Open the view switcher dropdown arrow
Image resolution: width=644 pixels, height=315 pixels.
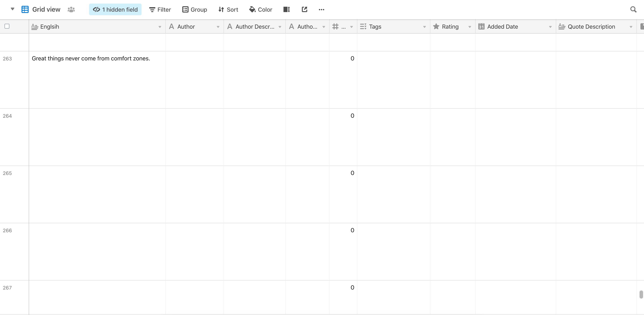[x=13, y=9]
